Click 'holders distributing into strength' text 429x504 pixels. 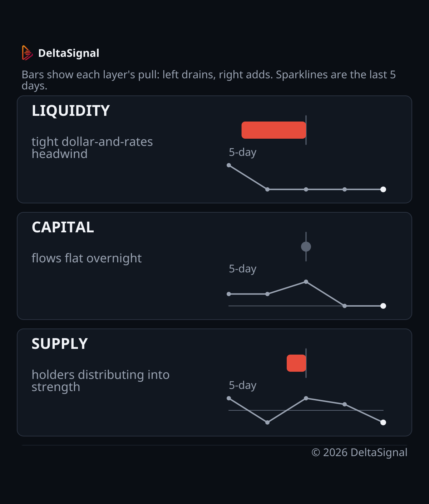[x=101, y=381]
